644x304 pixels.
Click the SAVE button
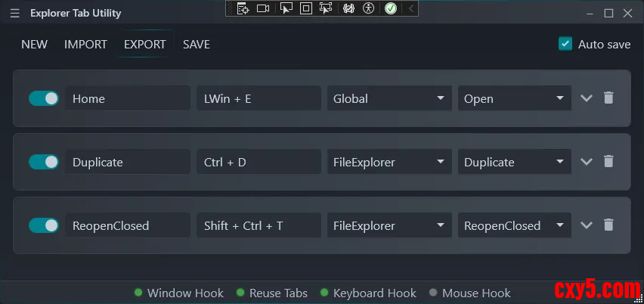pos(197,45)
